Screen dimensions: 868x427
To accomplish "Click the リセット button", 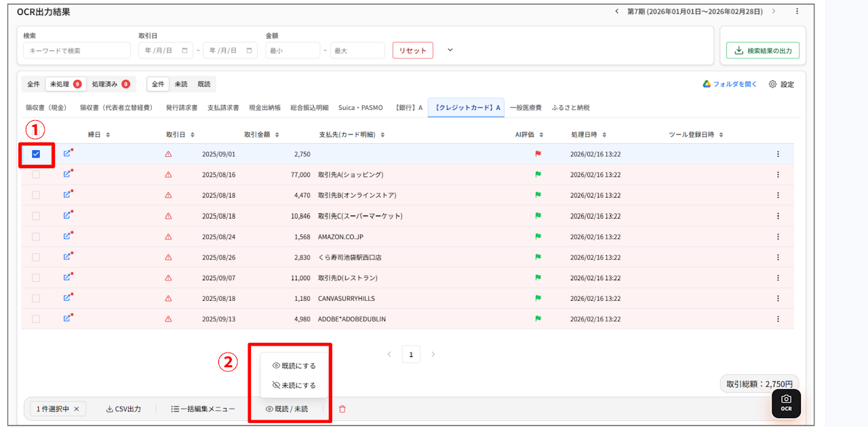I will (412, 50).
